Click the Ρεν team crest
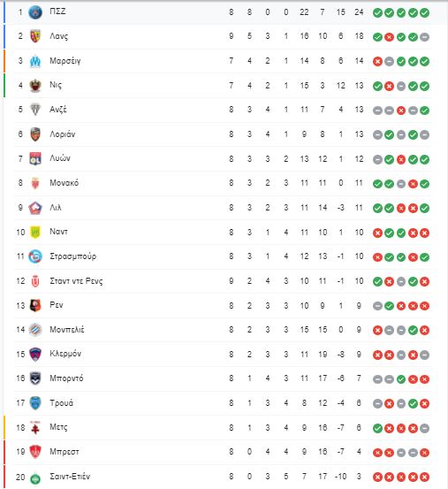 tap(35, 306)
